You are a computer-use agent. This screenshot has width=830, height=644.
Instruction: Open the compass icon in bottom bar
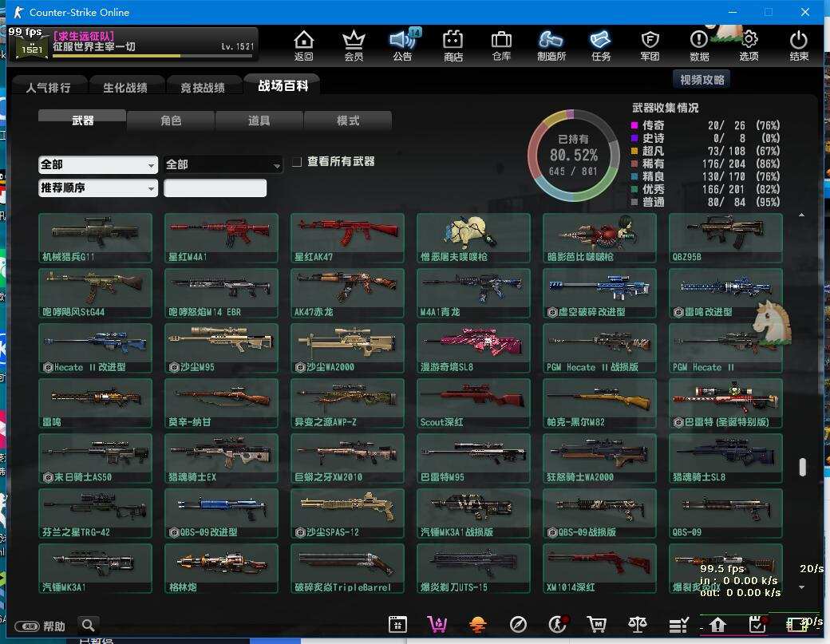click(518, 625)
